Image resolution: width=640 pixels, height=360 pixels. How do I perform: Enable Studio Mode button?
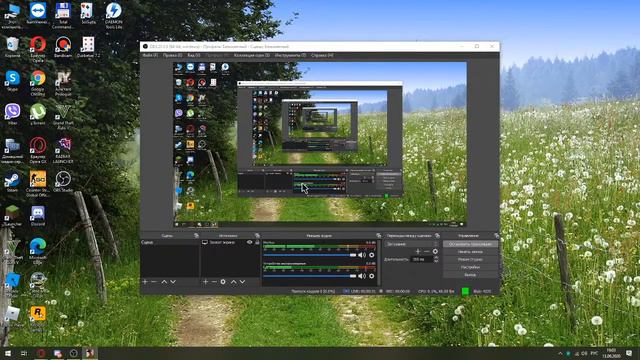tap(470, 259)
